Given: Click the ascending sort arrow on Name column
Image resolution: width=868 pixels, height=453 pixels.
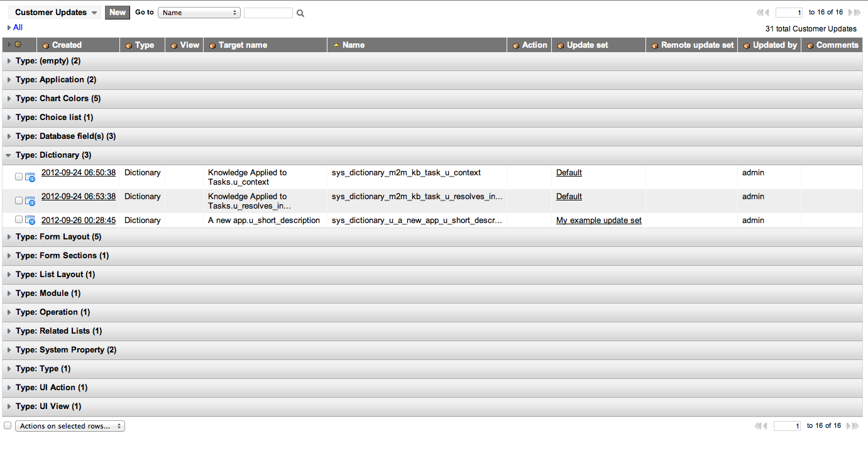Looking at the screenshot, I should pyautogui.click(x=336, y=45).
